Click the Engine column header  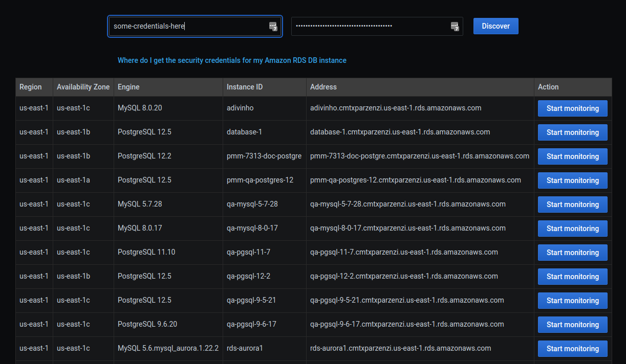(128, 87)
